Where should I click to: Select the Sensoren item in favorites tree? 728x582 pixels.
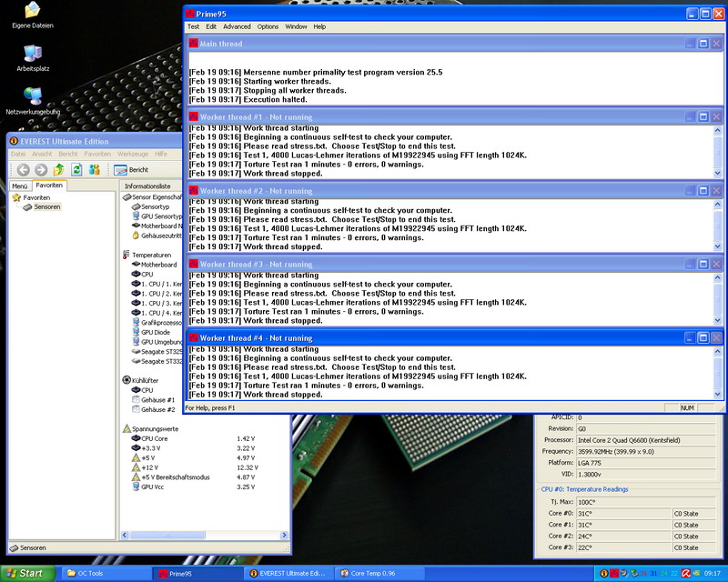47,207
